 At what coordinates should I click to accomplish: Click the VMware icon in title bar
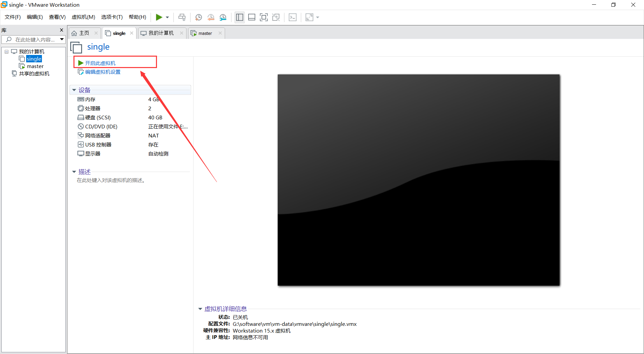point(4,5)
